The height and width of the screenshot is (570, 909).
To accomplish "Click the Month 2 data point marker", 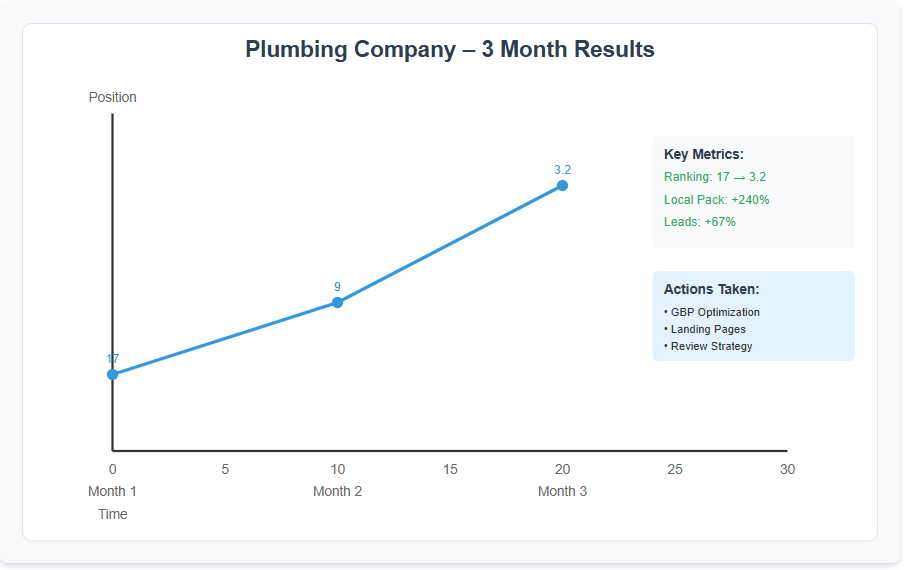I will tap(337, 302).
